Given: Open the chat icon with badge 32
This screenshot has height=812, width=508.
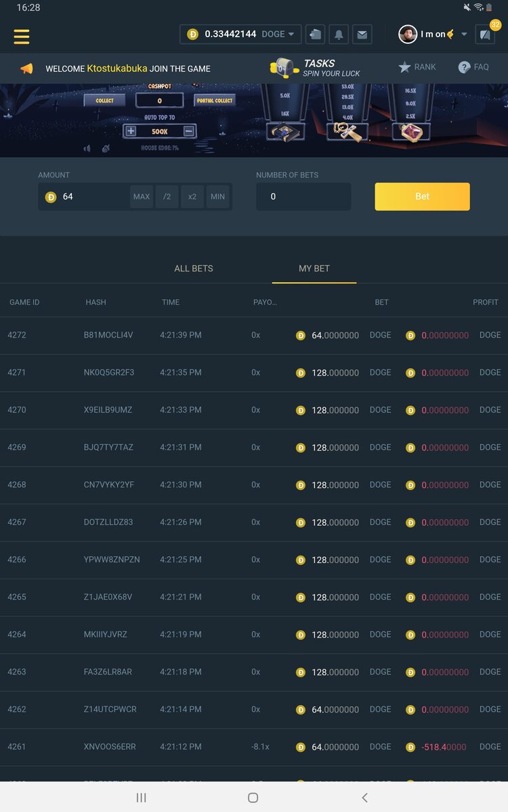Looking at the screenshot, I should 485,35.
